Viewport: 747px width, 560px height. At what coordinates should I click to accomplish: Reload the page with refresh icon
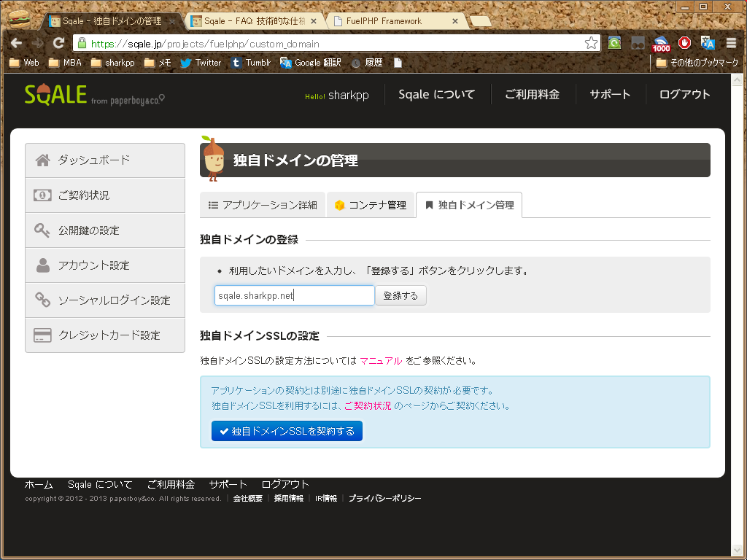[x=58, y=43]
